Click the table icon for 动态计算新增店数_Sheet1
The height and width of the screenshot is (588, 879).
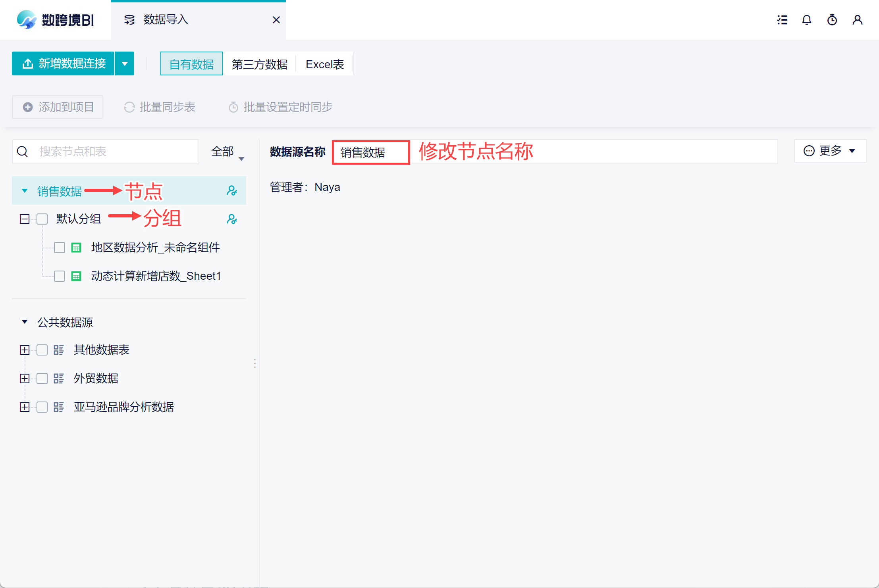76,276
